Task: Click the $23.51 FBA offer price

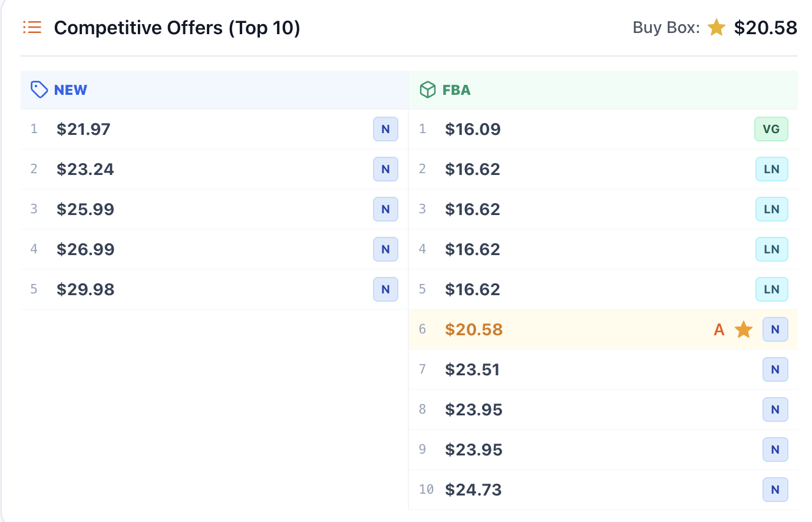Action: [473, 369]
